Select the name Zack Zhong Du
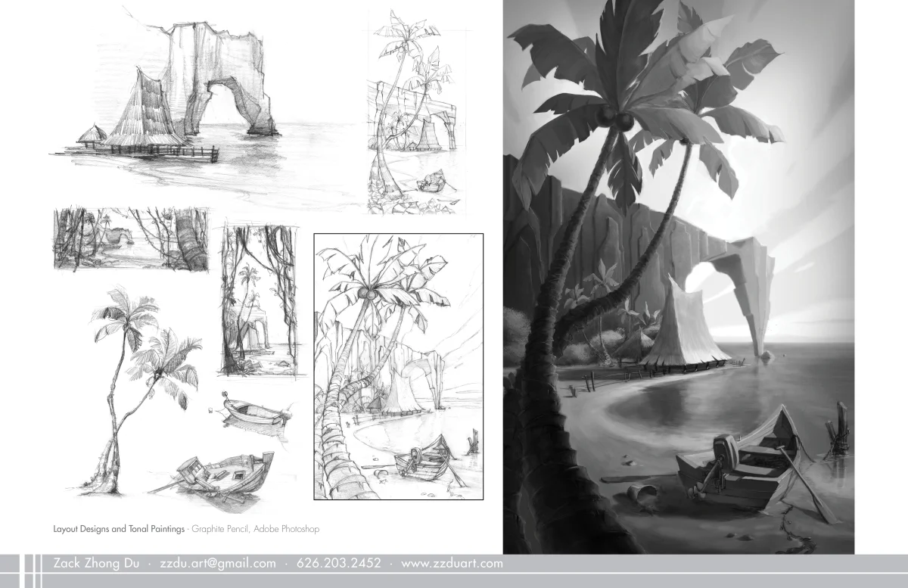 tap(96, 564)
